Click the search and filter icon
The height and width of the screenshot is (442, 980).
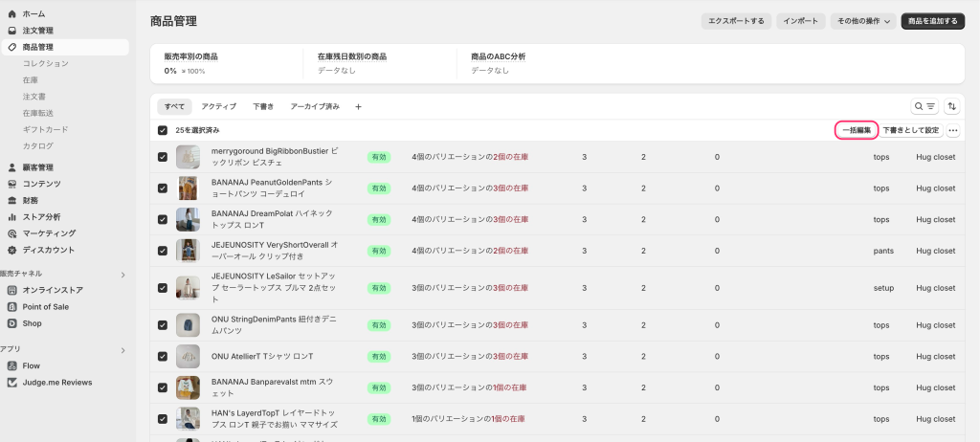[924, 106]
